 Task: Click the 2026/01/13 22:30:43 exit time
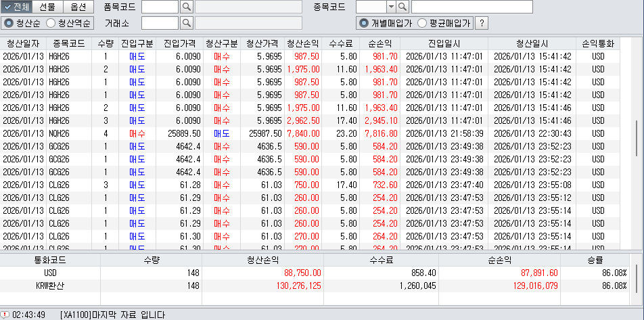pos(532,133)
